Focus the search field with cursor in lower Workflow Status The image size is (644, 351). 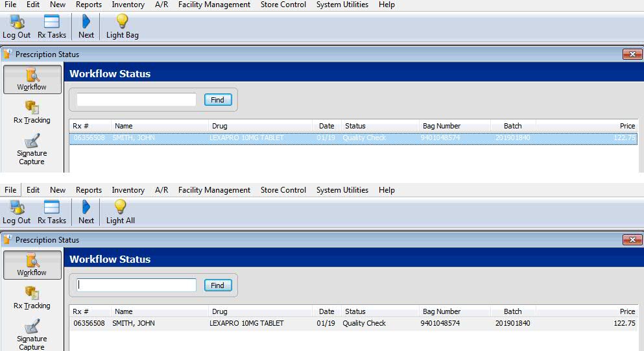tap(136, 285)
